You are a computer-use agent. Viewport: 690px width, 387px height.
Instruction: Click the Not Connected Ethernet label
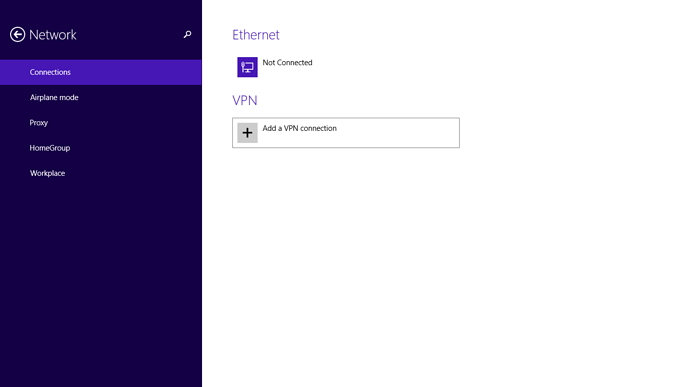click(287, 63)
